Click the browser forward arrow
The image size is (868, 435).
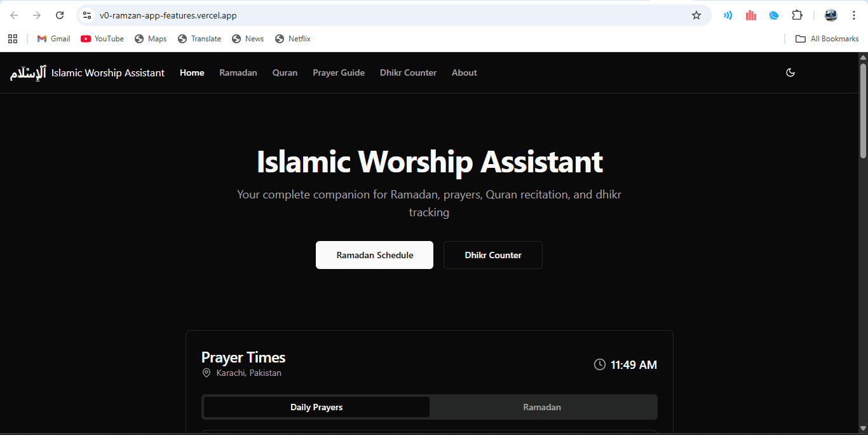tap(37, 15)
